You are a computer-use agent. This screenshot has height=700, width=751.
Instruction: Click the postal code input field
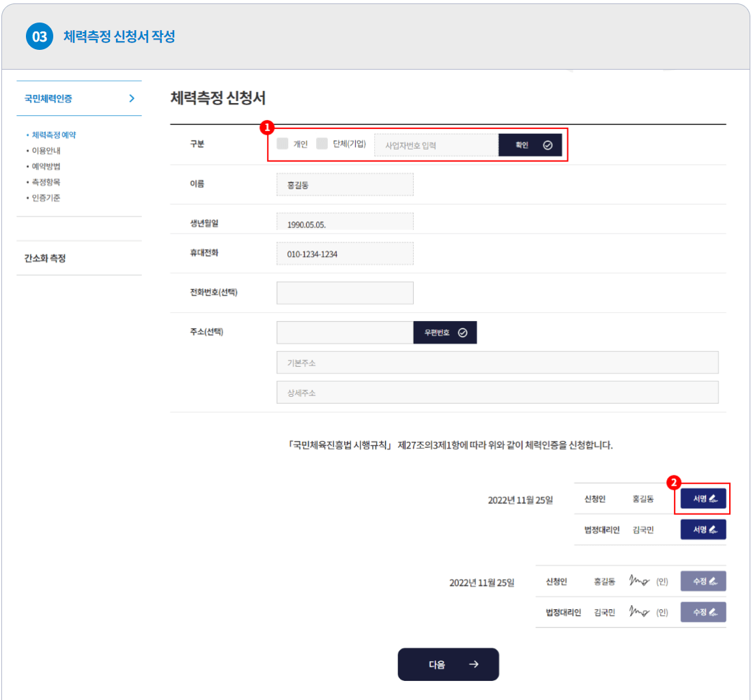pos(345,333)
